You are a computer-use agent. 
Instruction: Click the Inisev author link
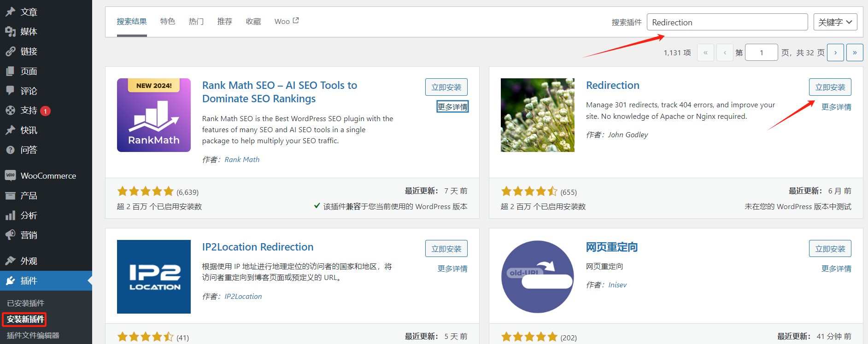tap(617, 285)
